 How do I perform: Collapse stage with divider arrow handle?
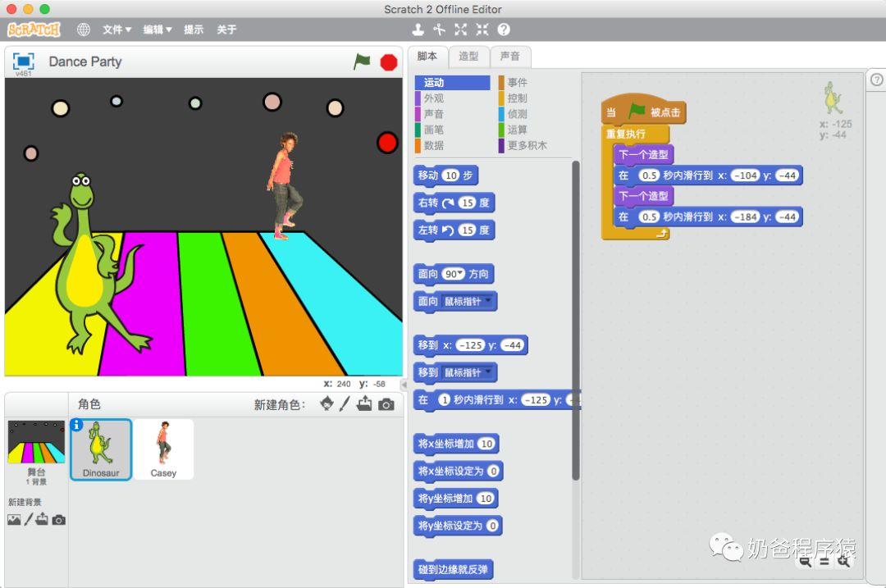click(404, 385)
